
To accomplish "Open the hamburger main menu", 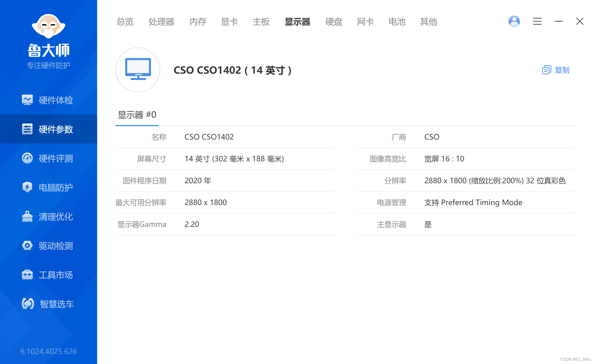I will [537, 21].
